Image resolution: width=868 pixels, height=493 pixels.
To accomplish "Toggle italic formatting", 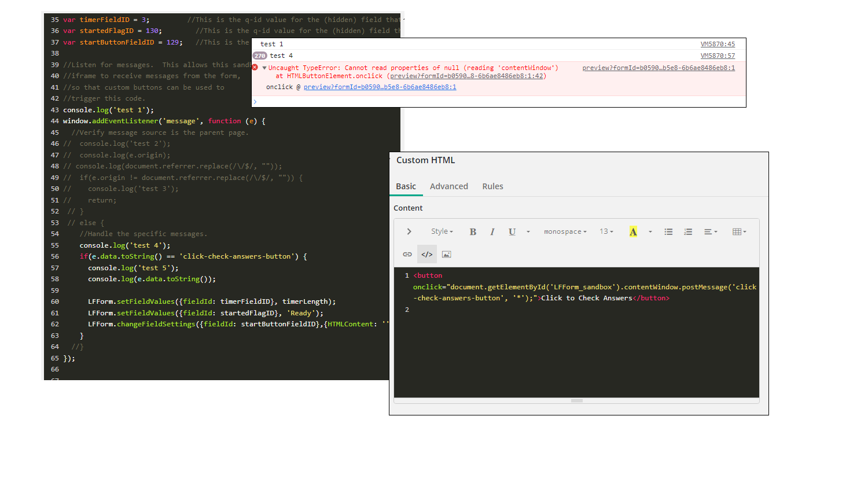I will click(x=492, y=231).
